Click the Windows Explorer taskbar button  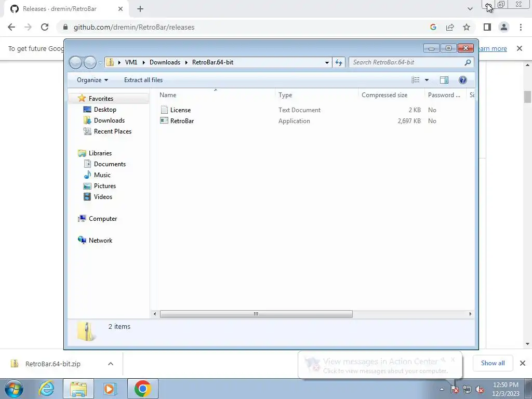coord(78,389)
